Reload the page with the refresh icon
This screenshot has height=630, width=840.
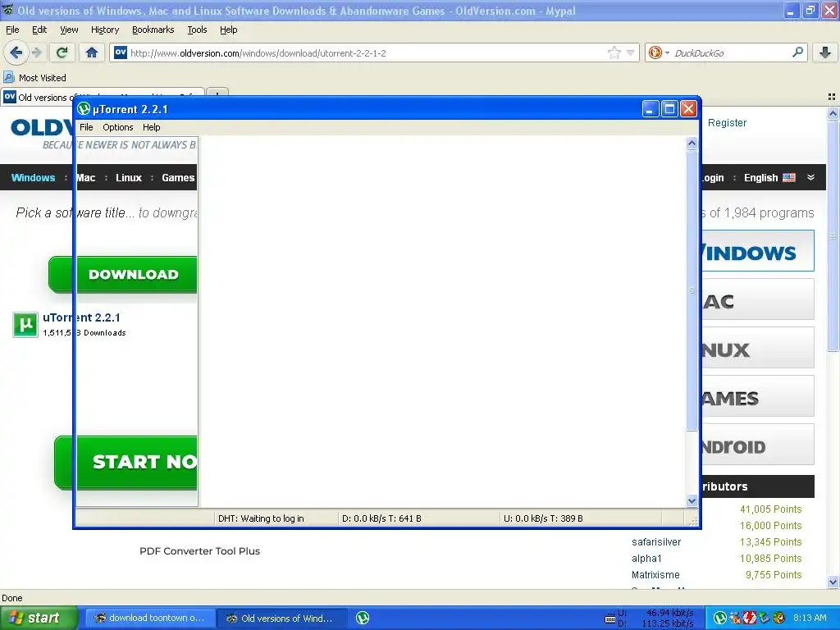pyautogui.click(x=62, y=52)
